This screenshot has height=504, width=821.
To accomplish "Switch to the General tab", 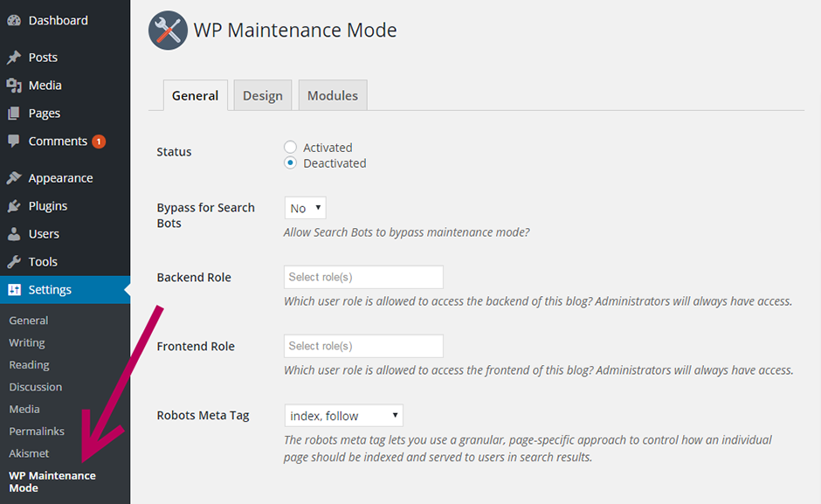I will (x=196, y=95).
